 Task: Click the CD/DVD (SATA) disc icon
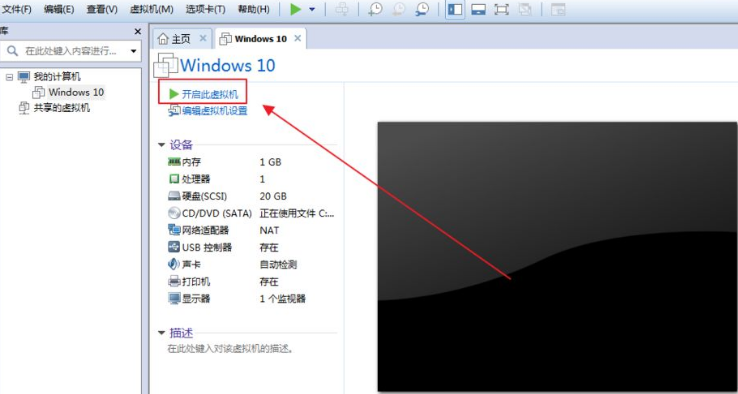coord(174,213)
